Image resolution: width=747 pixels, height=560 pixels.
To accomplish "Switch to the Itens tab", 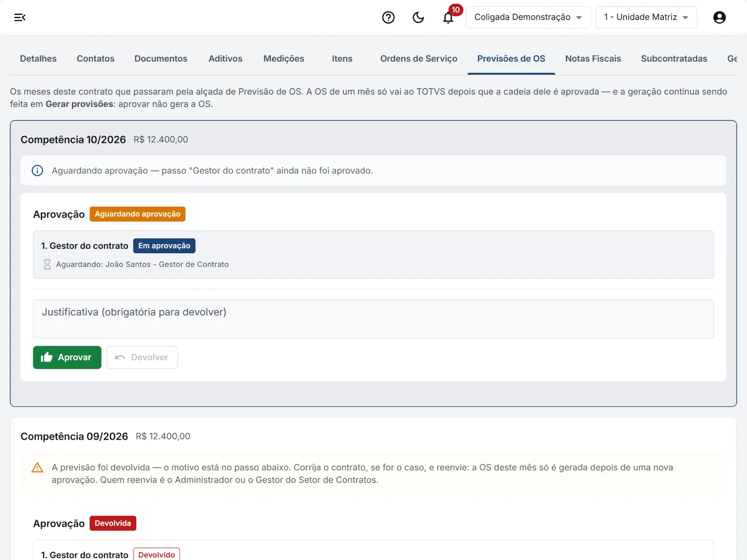I will click(342, 59).
